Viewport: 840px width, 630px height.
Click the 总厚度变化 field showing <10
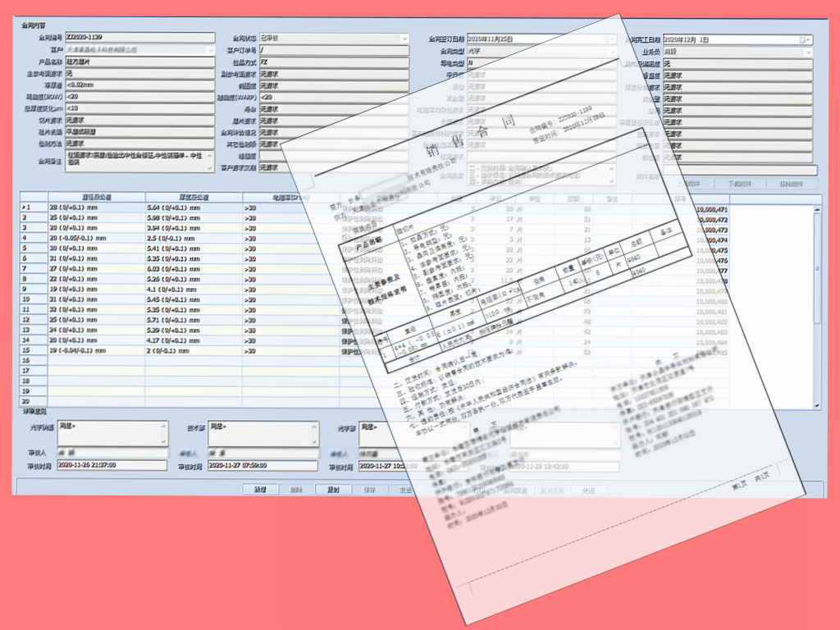pyautogui.click(x=139, y=109)
